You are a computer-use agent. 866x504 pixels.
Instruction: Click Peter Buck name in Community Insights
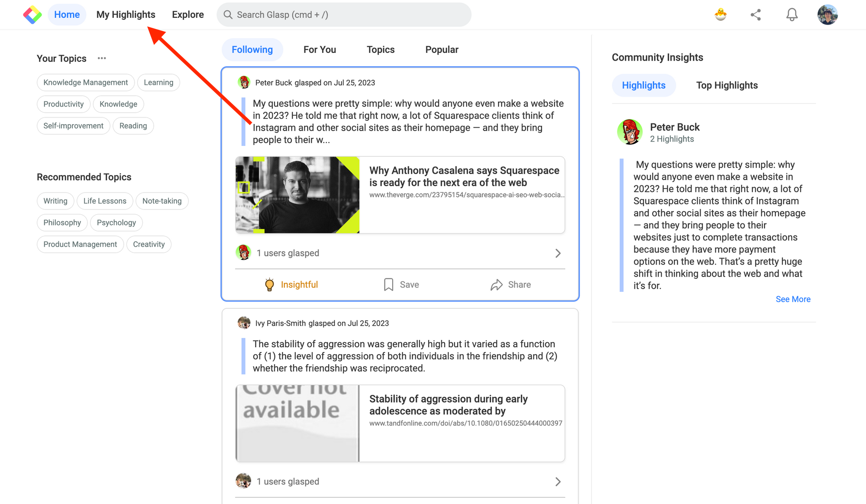coord(675,127)
